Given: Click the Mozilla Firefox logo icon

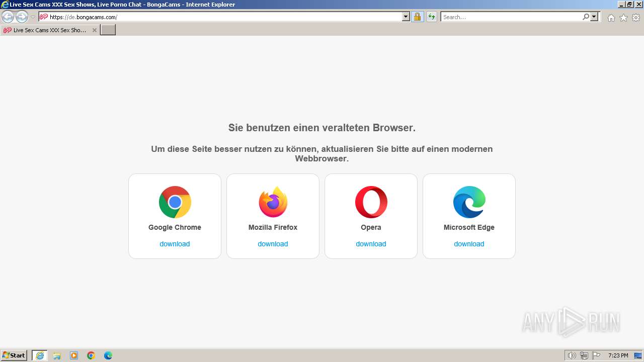Looking at the screenshot, I should pos(273,202).
